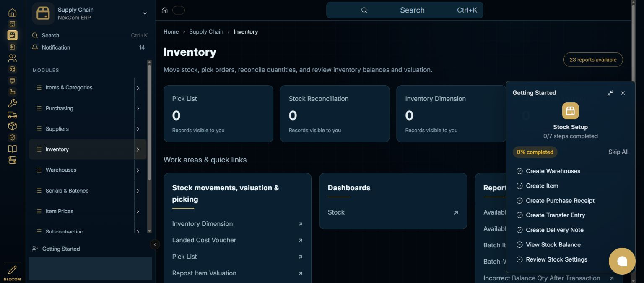Expand the Purchasing module chevron
The image size is (644, 283).
coord(138,109)
